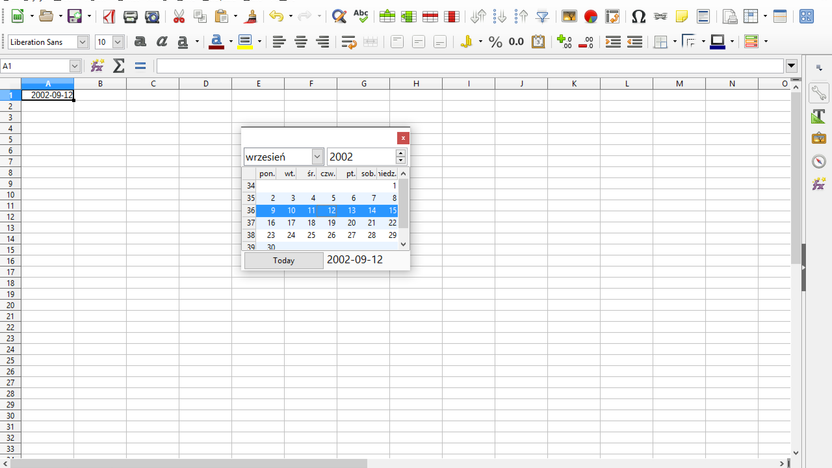Click horizontal scrollbar right arrow
The width and height of the screenshot is (832, 468).
click(x=782, y=463)
